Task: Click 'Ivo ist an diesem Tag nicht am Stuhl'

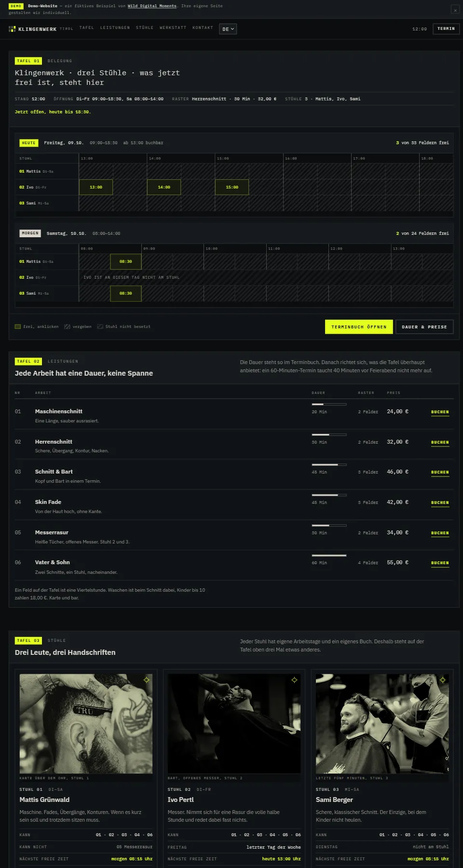Action: (x=131, y=278)
